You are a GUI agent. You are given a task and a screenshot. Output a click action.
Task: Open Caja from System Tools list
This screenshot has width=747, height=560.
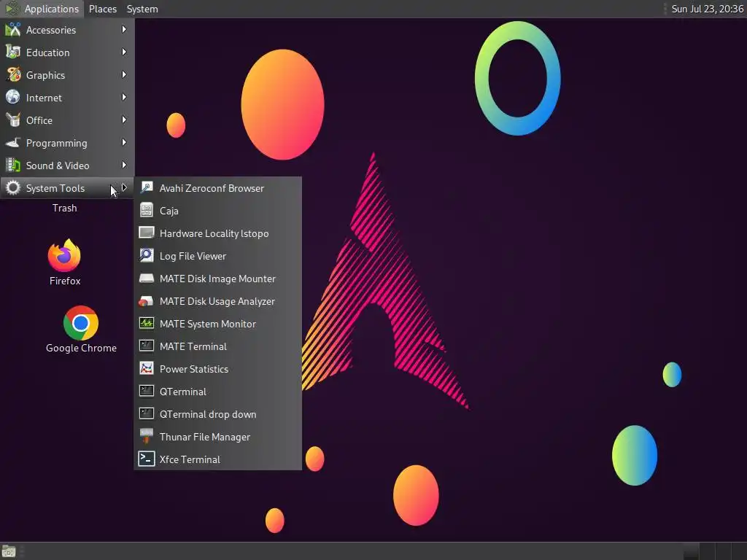[169, 211]
